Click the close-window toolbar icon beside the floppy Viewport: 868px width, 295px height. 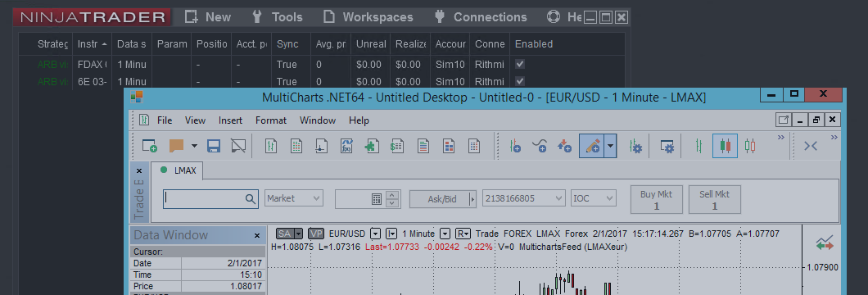[238, 146]
